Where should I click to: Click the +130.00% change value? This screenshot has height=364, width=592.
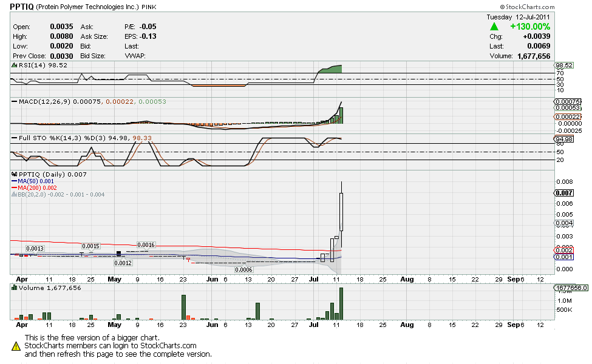pos(530,27)
